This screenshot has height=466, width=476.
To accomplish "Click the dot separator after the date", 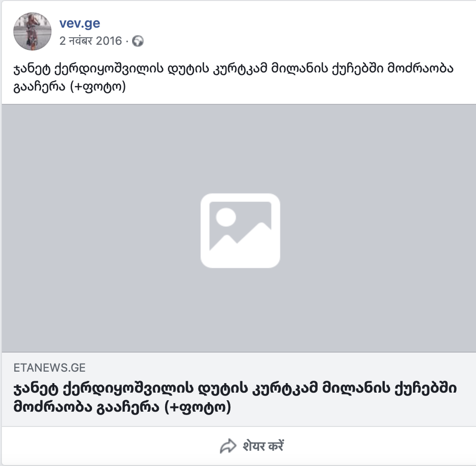I will tap(127, 41).
